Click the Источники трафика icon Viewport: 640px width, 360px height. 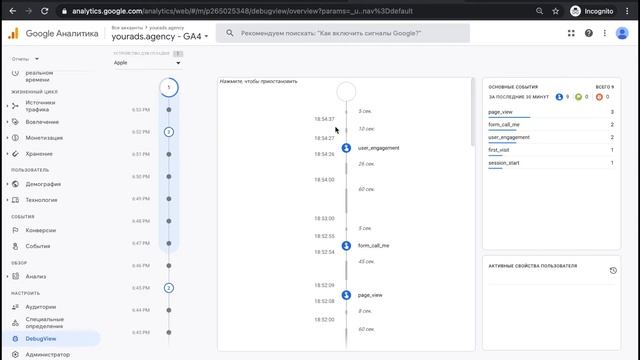pos(15,106)
